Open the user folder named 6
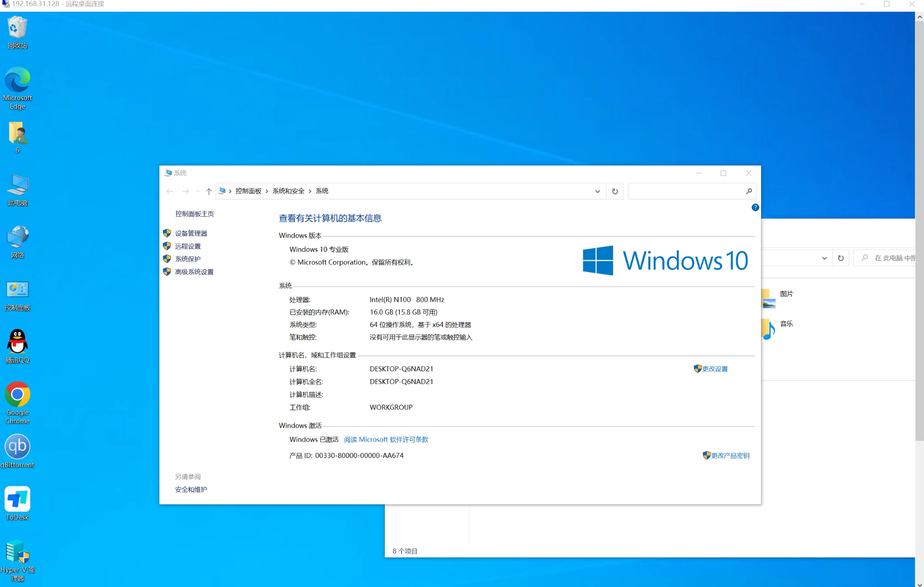Viewport: 924px width, 587px height. 17,138
